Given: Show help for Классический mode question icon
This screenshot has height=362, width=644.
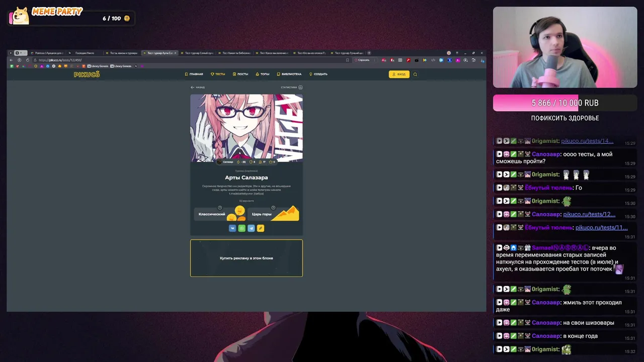Looking at the screenshot, I should click(x=220, y=208).
